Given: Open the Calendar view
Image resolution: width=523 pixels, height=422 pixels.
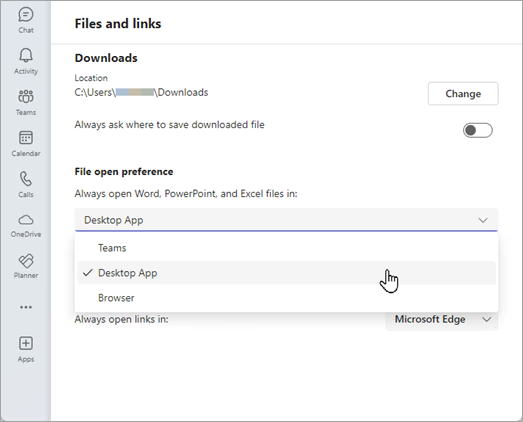Looking at the screenshot, I should click(x=26, y=143).
